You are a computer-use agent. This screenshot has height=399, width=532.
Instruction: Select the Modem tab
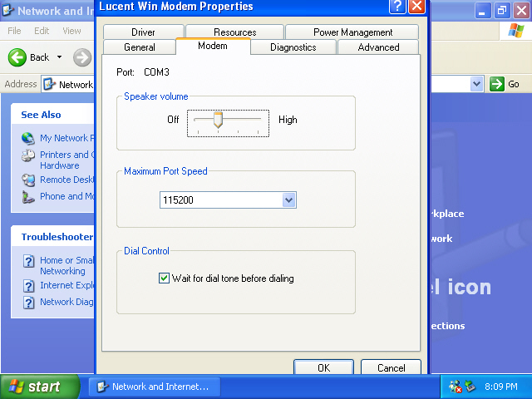coord(213,46)
